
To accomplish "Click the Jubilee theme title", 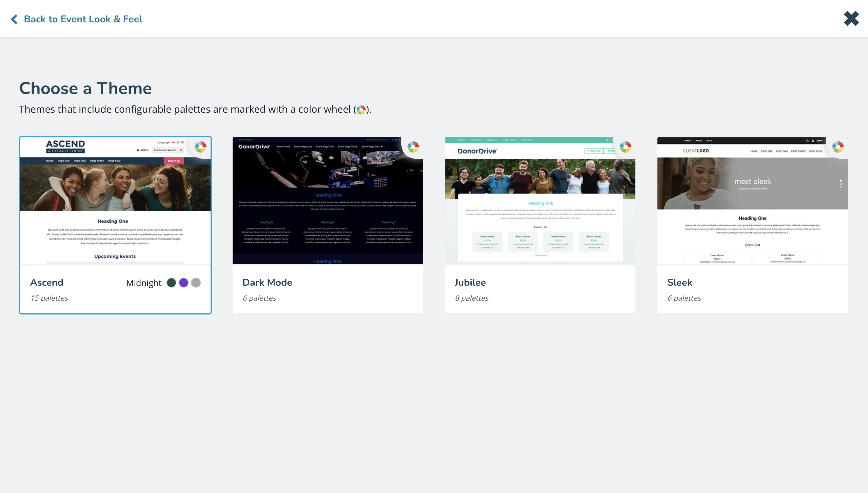I will [x=470, y=282].
